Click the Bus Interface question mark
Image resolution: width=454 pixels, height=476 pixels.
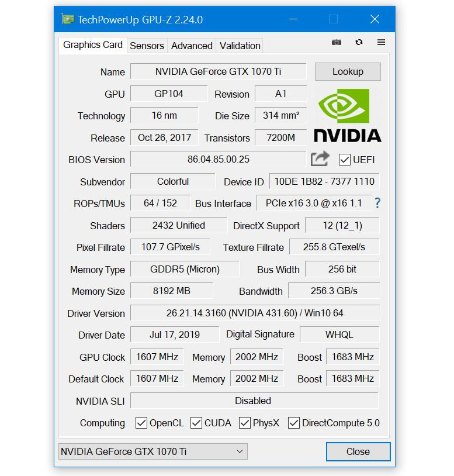tap(377, 203)
